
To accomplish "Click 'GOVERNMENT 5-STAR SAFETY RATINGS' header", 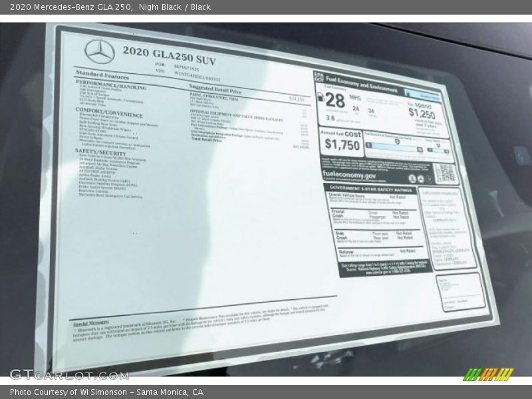I will [x=370, y=188].
